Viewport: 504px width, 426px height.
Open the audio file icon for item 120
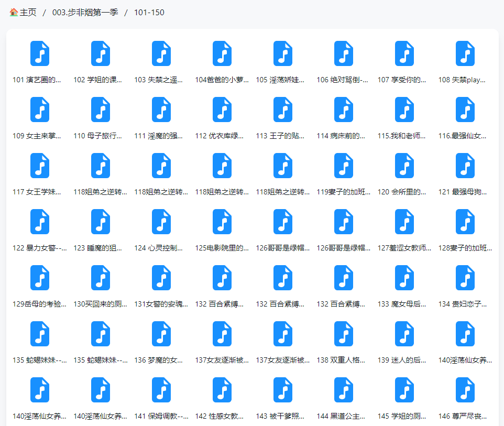tap(404, 166)
